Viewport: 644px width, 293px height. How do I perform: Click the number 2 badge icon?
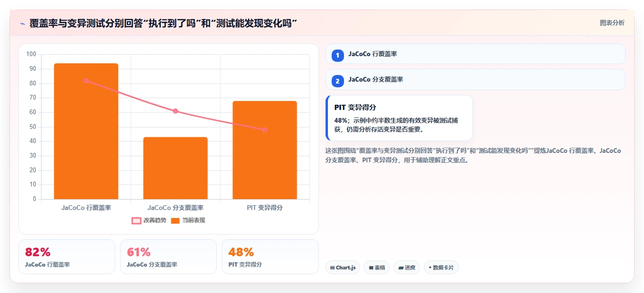337,82
